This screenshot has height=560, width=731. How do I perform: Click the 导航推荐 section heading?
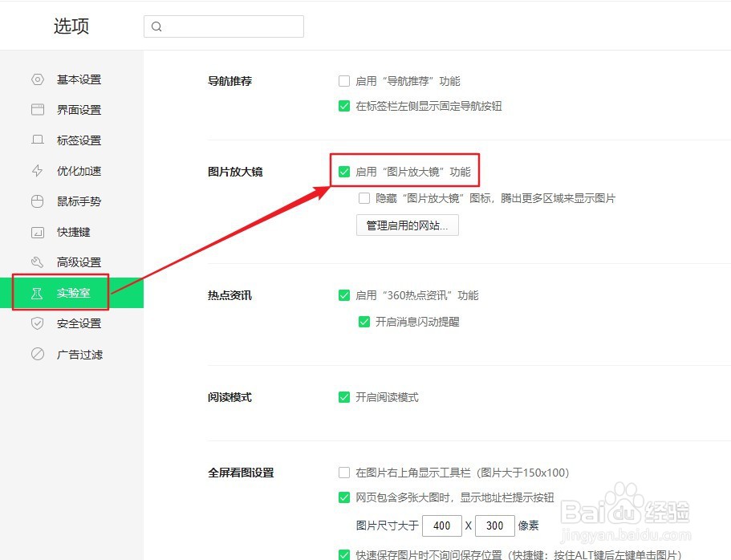click(x=229, y=81)
